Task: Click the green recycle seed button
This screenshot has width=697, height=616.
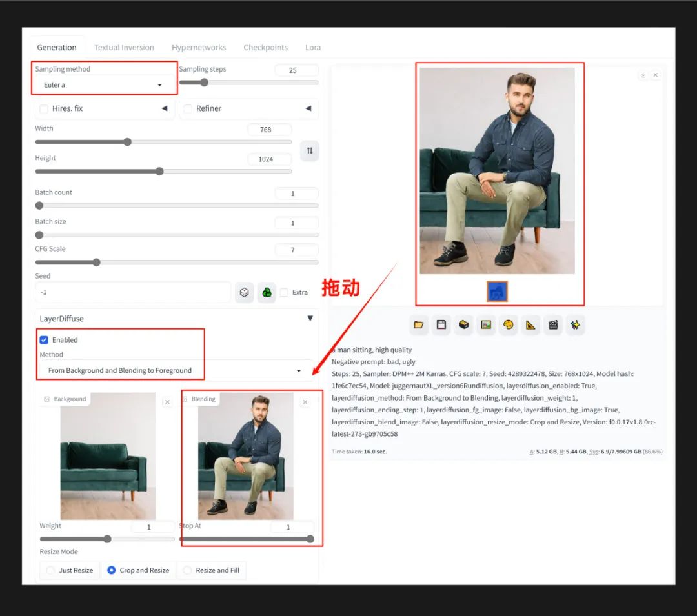Action: [x=267, y=292]
